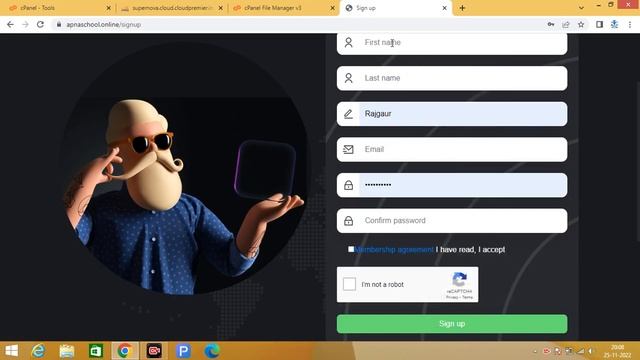
Task: Click the envelope icon in Email field
Action: point(348,149)
